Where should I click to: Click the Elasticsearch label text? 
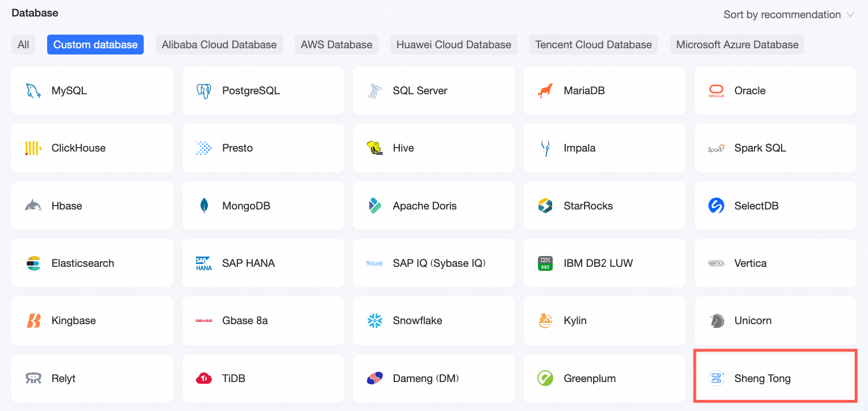(83, 263)
